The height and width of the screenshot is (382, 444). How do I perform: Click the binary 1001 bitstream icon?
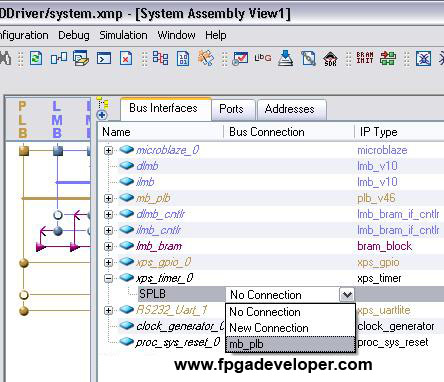pos(183,59)
